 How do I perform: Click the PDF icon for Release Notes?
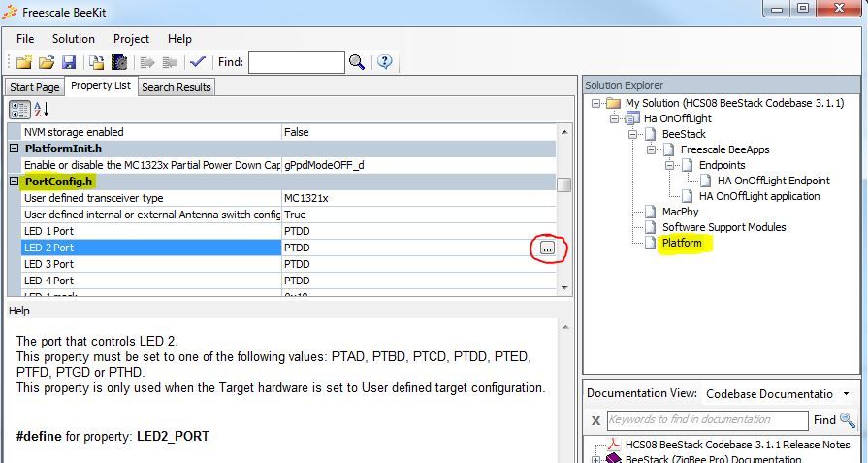[x=613, y=445]
